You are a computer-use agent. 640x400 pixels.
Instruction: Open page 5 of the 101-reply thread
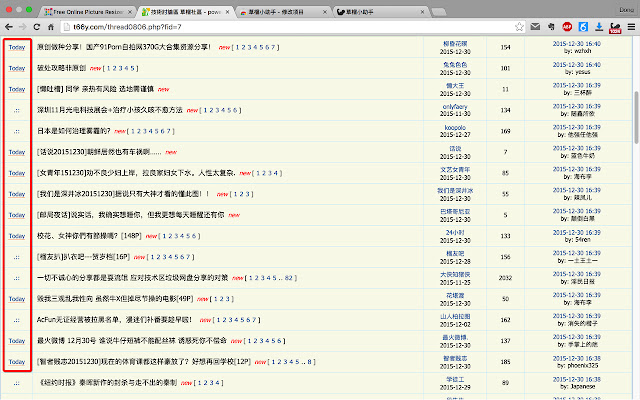pyautogui.click(x=132, y=68)
